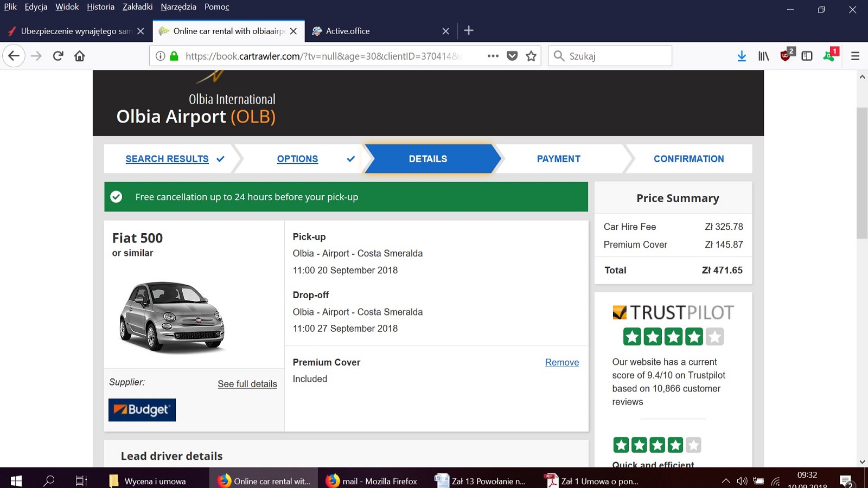The width and height of the screenshot is (868, 488).
Task: Click the address bar URL
Action: [324, 56]
